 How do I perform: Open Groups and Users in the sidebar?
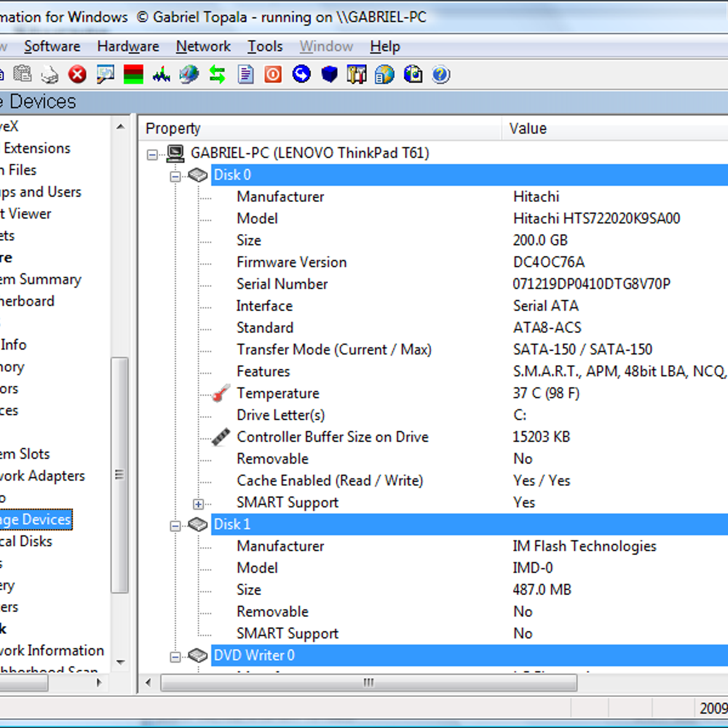click(40, 192)
